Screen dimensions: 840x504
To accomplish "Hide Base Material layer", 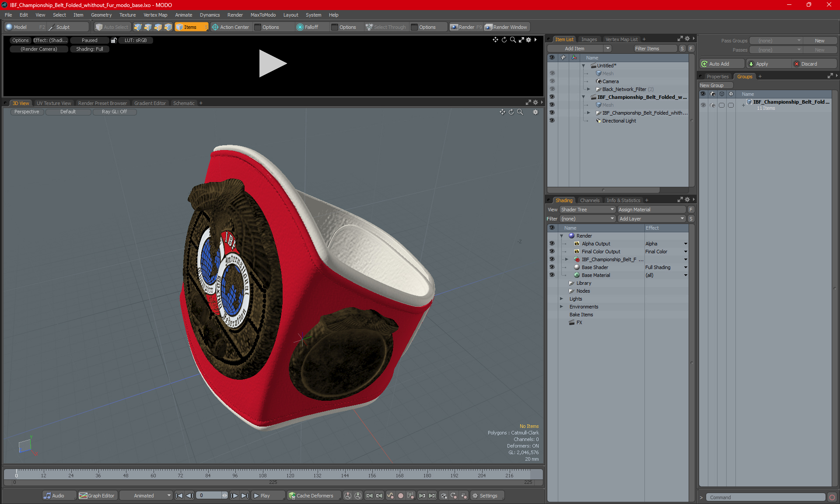I will pos(552,275).
